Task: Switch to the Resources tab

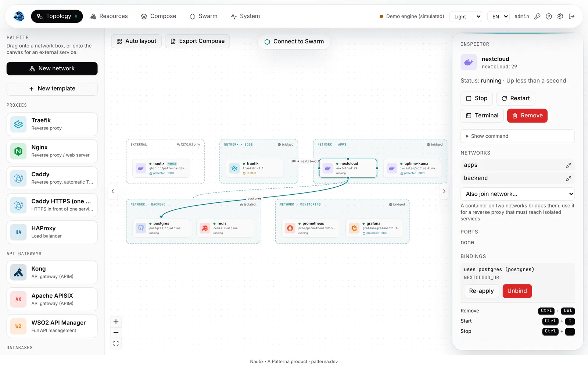Action: click(x=109, y=16)
